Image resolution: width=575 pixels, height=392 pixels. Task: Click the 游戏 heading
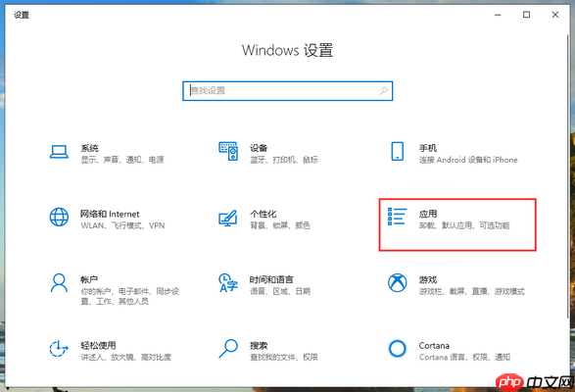pos(428,279)
